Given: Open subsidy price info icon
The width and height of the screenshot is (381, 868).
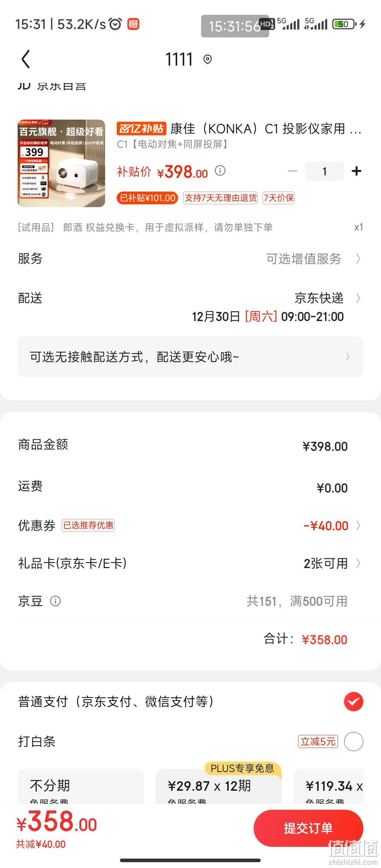Looking at the screenshot, I should (220, 171).
